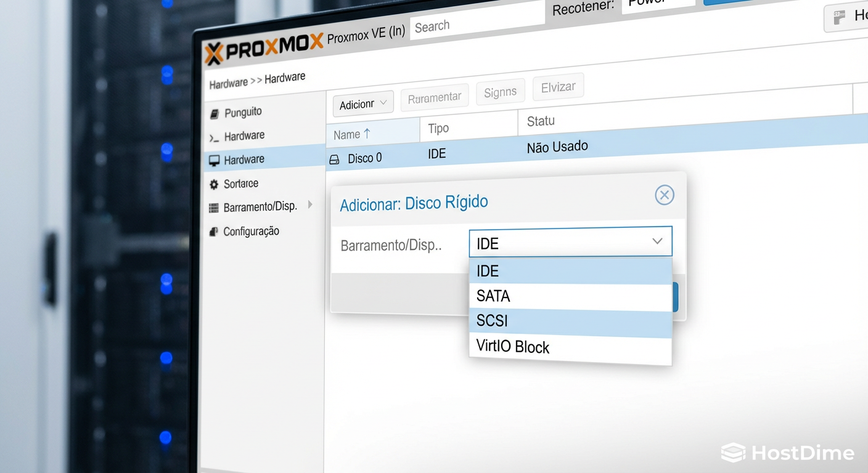This screenshot has width=868, height=473.
Task: Open Sortarce via the gear icon
Action: tap(214, 184)
